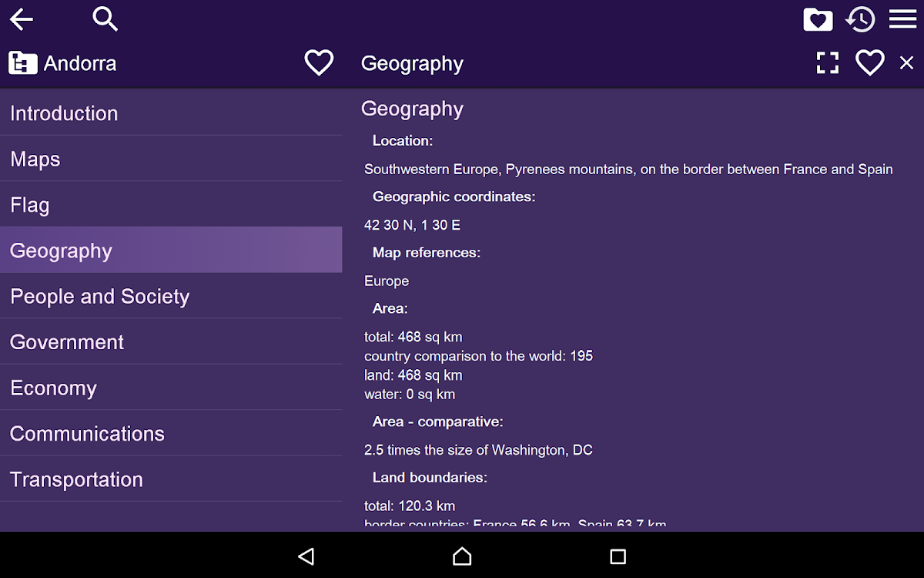The width and height of the screenshot is (924, 578).
Task: Open the Economy section
Action: [x=171, y=388]
